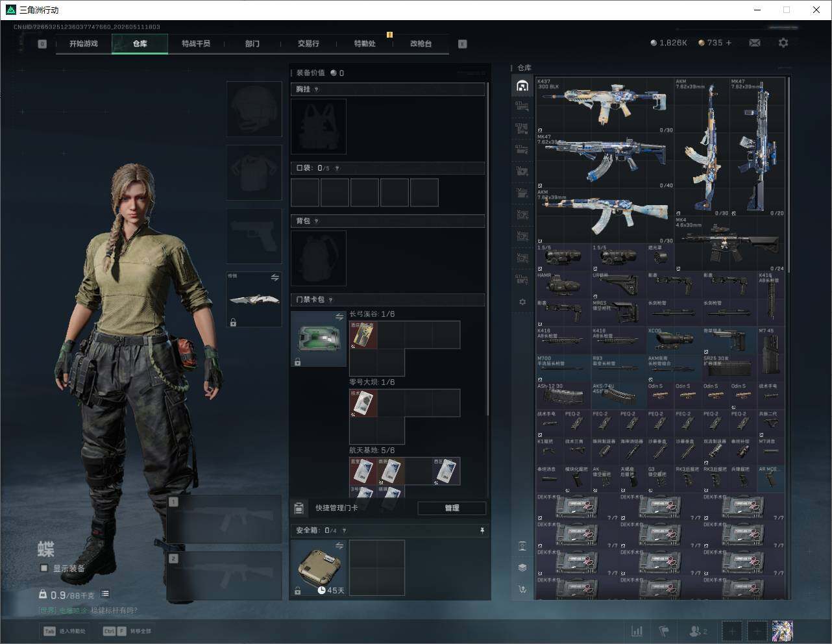Image resolution: width=832 pixels, height=644 pixels.
Task: Open the friends list icon showing 2
Action: coord(698,631)
